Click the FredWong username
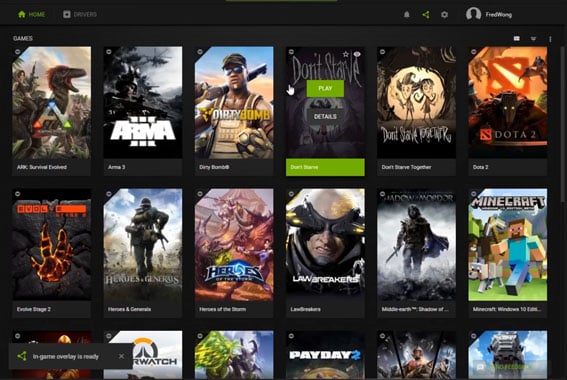The width and height of the screenshot is (567, 380). 499,15
